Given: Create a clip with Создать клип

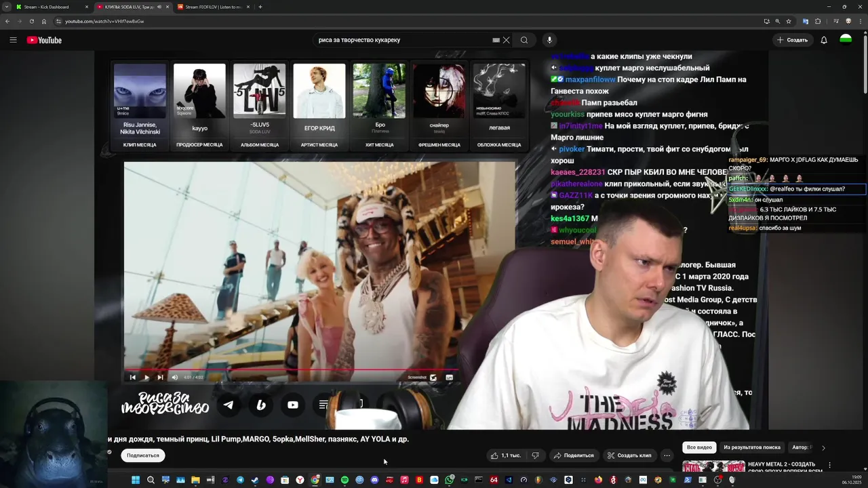Looking at the screenshot, I should [x=629, y=455].
